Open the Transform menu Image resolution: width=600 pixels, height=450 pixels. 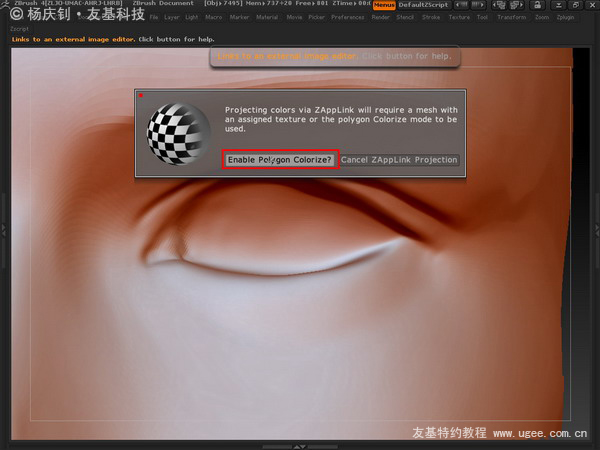coord(512,17)
